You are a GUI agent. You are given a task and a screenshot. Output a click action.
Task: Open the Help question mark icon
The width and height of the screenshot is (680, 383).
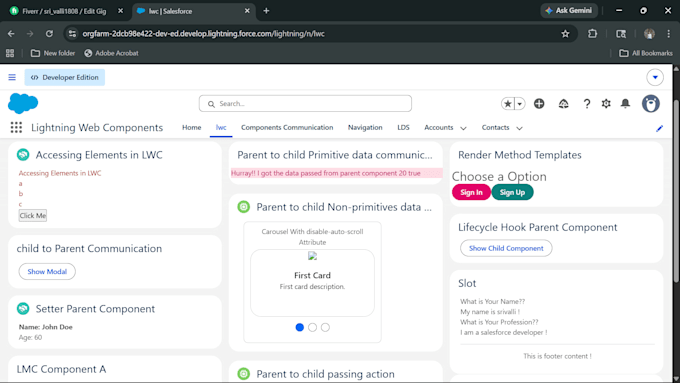[587, 104]
